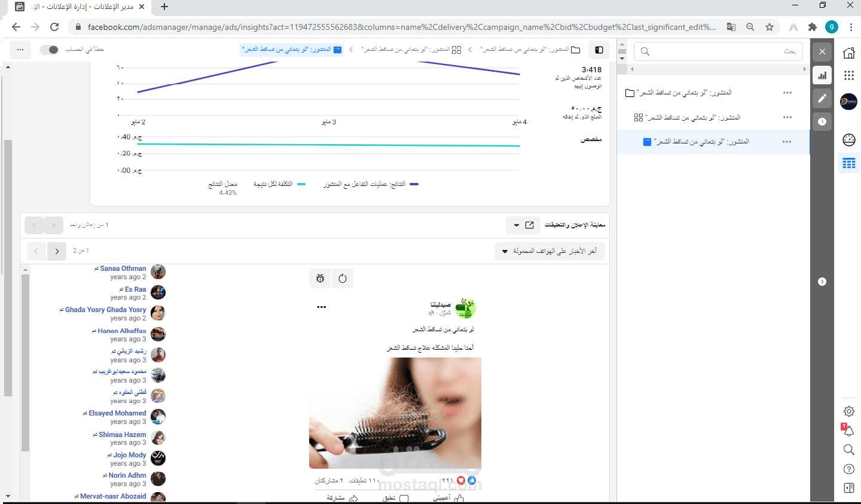This screenshot has height=504, width=861.
Task: Open the settings gear in sidebar
Action: pos(849,411)
